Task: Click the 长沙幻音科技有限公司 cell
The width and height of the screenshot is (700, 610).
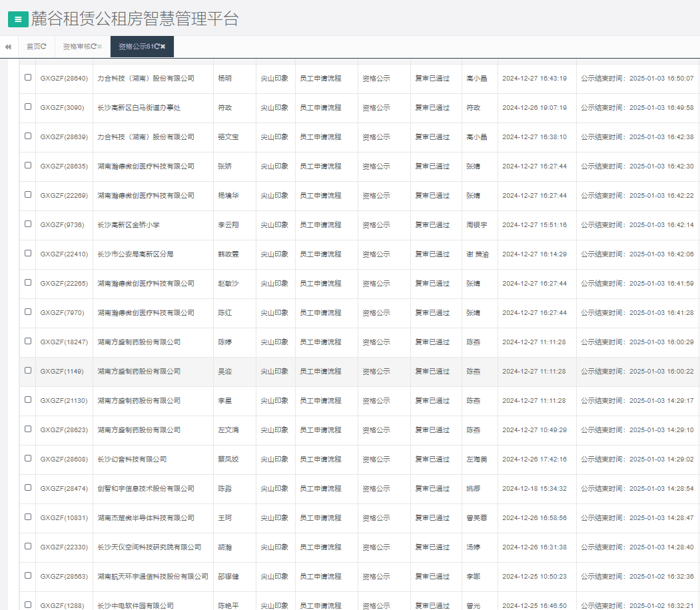Action: tap(132, 459)
